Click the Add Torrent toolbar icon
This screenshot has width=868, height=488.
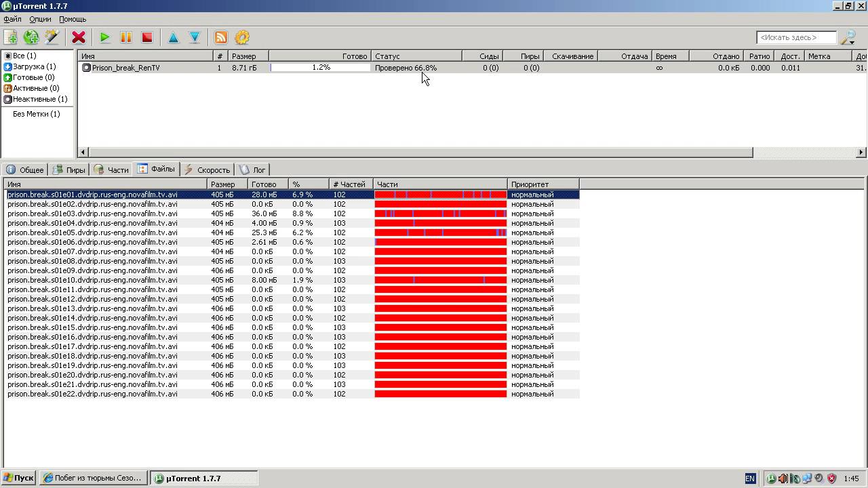click(x=10, y=37)
